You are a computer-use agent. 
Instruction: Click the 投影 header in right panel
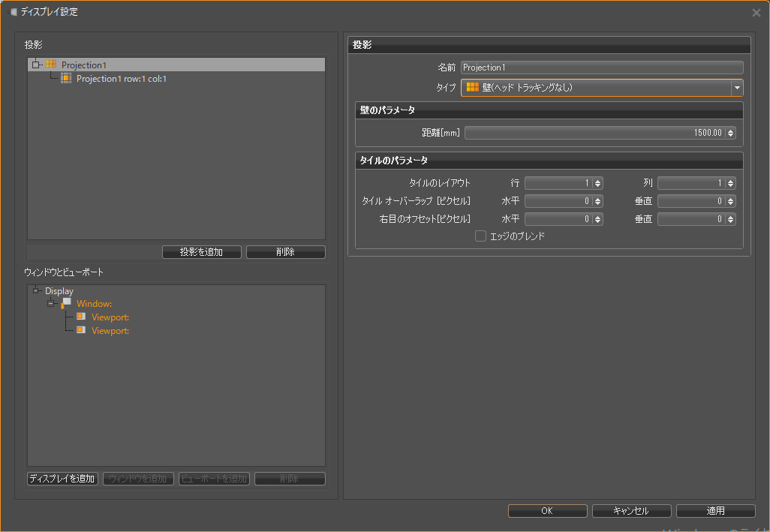549,45
